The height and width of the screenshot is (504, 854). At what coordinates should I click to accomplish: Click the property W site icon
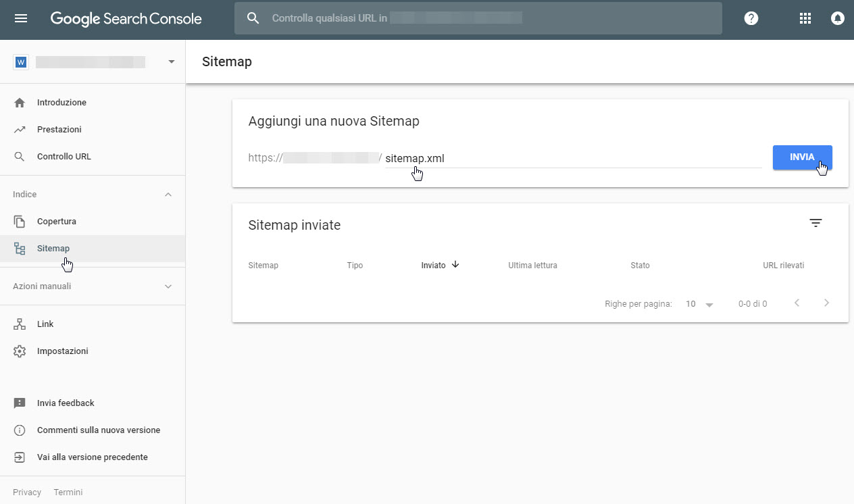pyautogui.click(x=21, y=62)
